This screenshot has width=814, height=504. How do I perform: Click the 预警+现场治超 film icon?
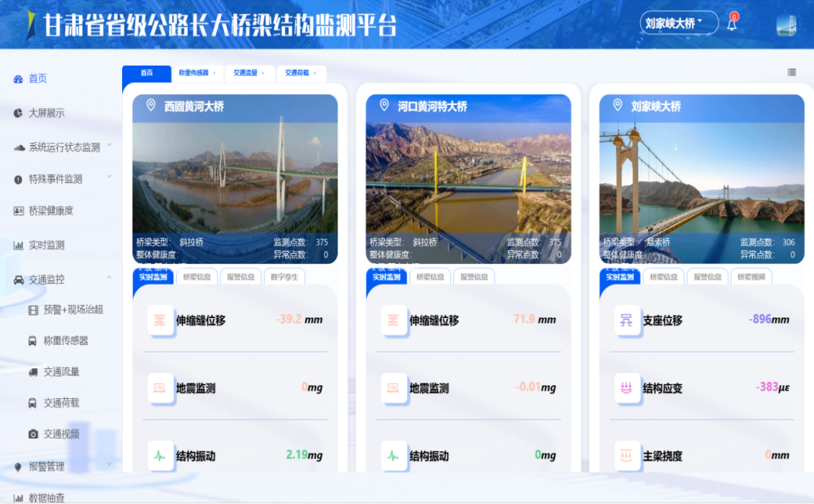[33, 310]
